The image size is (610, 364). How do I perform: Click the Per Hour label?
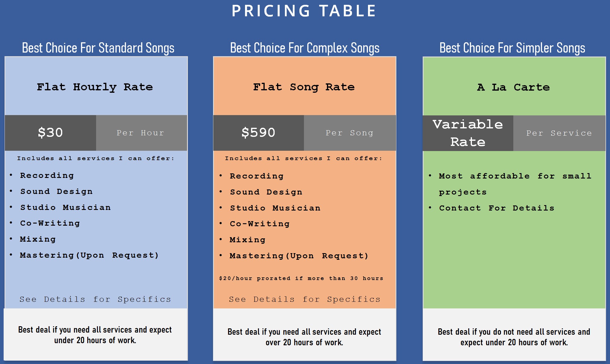click(140, 133)
